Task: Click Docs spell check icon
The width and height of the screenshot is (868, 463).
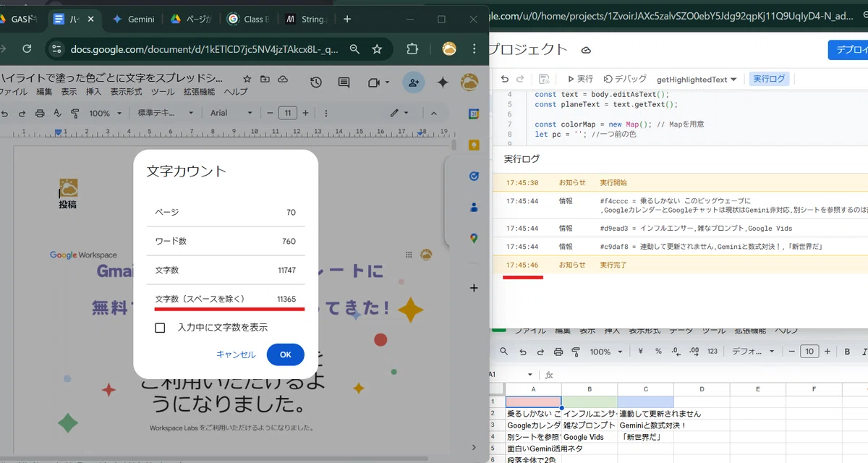Action: 57,113
